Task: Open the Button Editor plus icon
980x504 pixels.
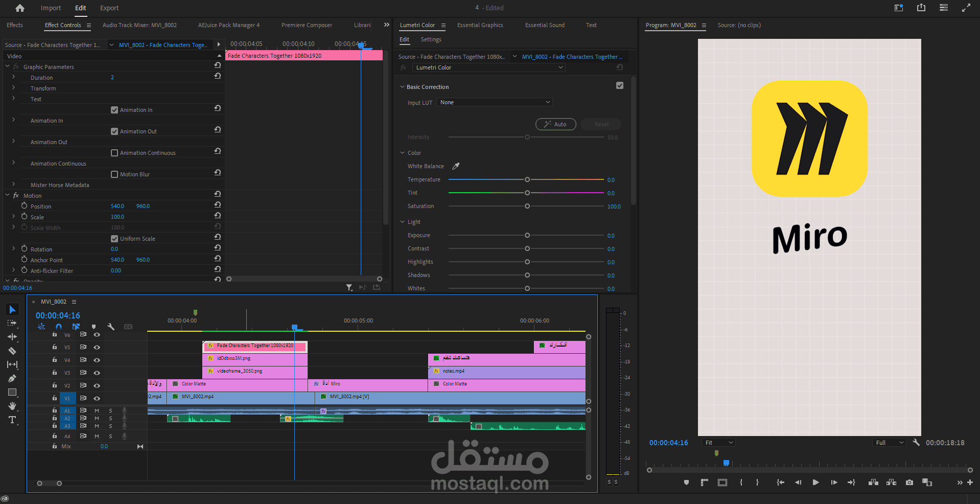Action: [970, 482]
